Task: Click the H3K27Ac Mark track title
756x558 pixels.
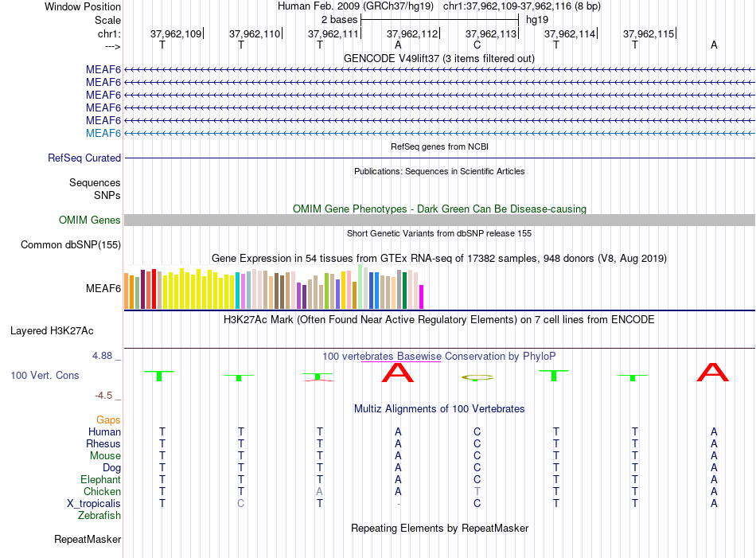Action: (439, 320)
